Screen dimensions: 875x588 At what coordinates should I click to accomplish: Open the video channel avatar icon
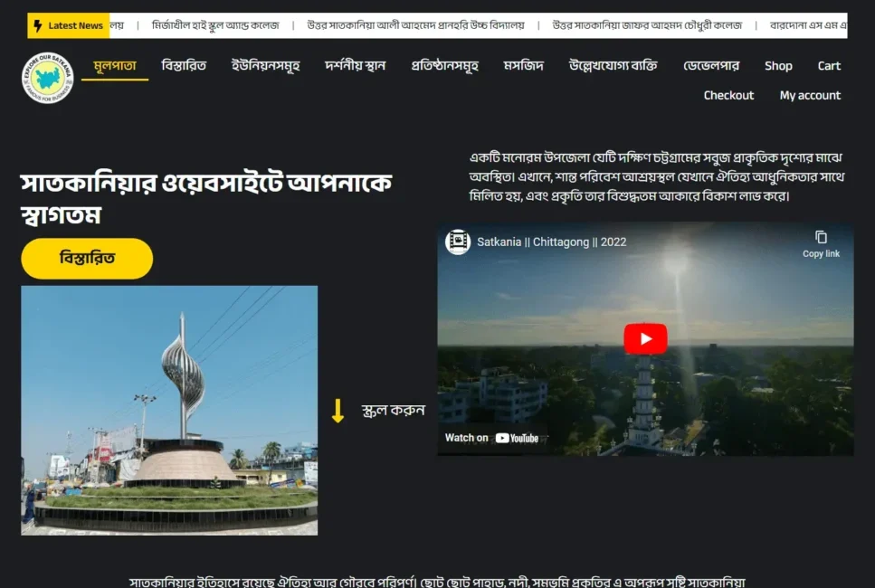(x=458, y=242)
